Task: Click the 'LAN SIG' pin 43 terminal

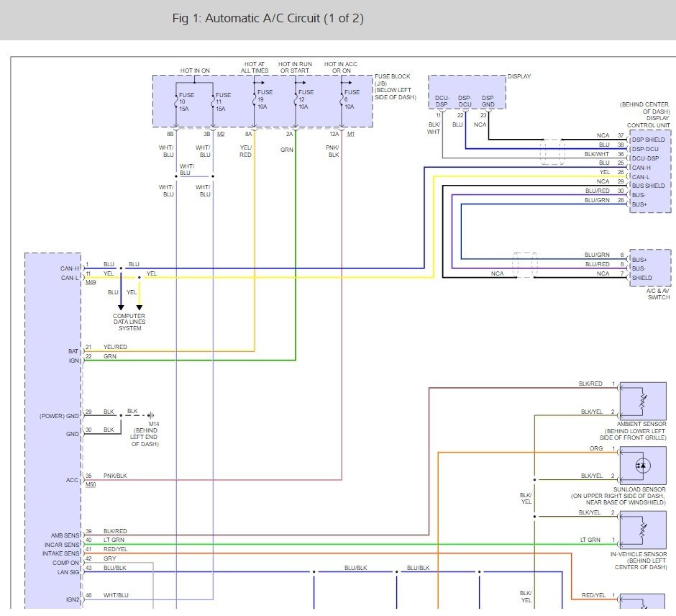Action: [x=68, y=572]
